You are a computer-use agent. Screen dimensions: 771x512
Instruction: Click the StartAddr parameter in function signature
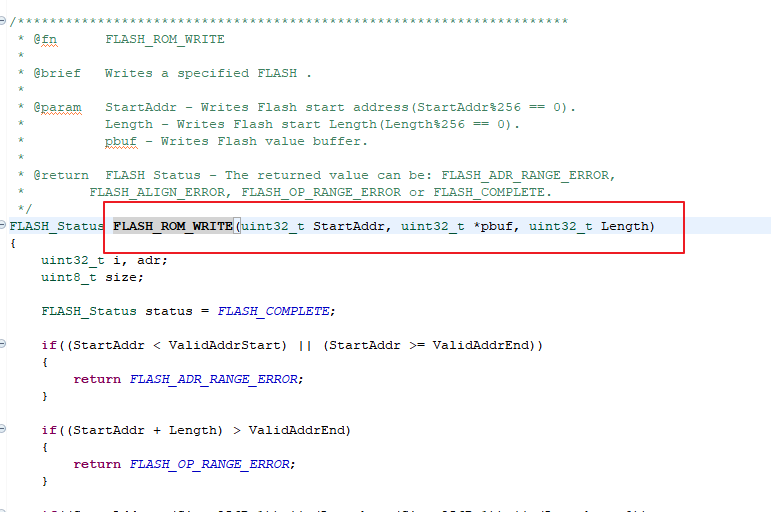coord(349,226)
